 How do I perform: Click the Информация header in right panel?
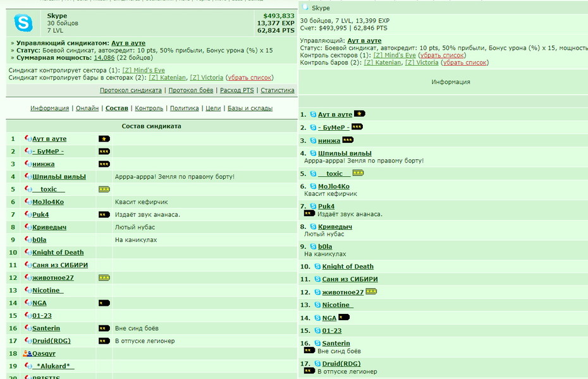coord(450,82)
